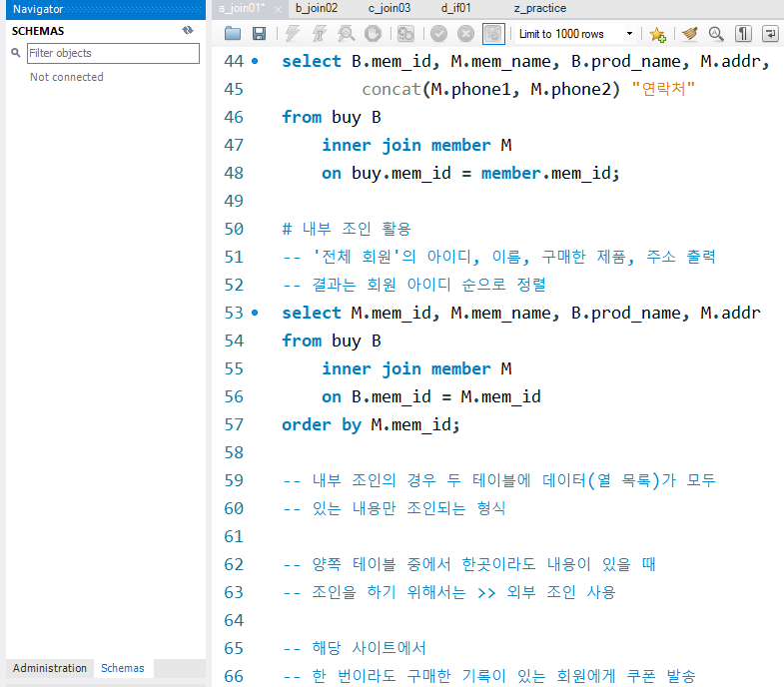Open the find panel with the magnifier icon
Image resolution: width=784 pixels, height=687 pixels.
click(716, 34)
